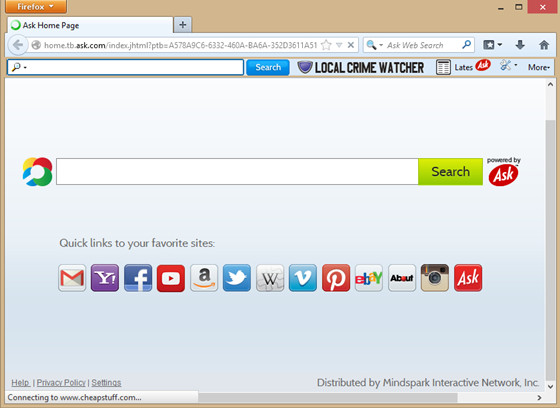The width and height of the screenshot is (560, 408).
Task: Click the green Search button
Action: 450,172
